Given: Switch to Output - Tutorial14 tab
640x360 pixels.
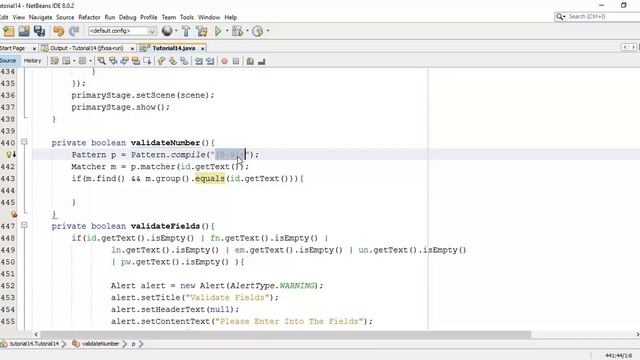Looking at the screenshot, I should [x=87, y=48].
